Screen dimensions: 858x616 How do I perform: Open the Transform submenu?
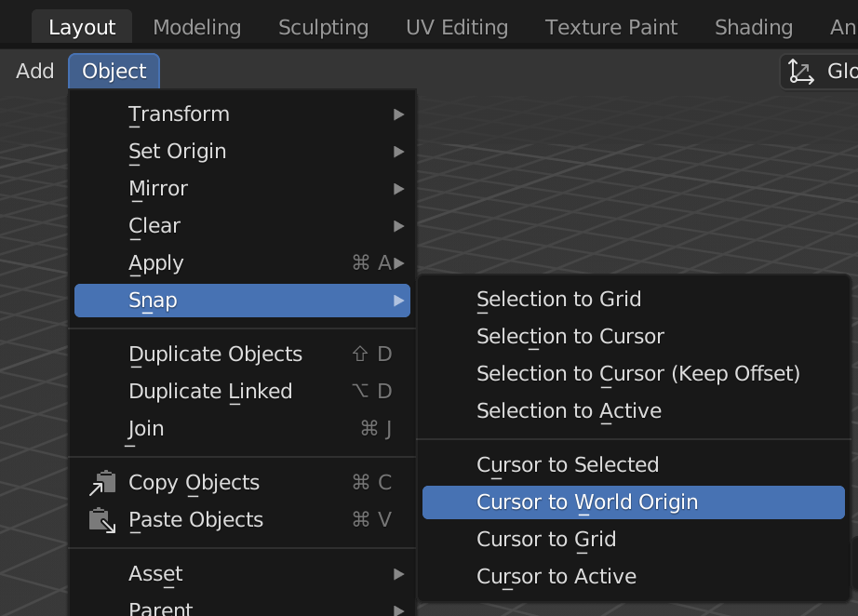(242, 114)
